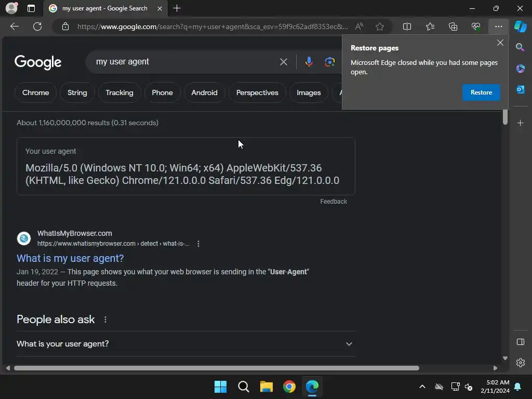Click the address bar URL
This screenshot has width=532, height=399.
point(212,26)
